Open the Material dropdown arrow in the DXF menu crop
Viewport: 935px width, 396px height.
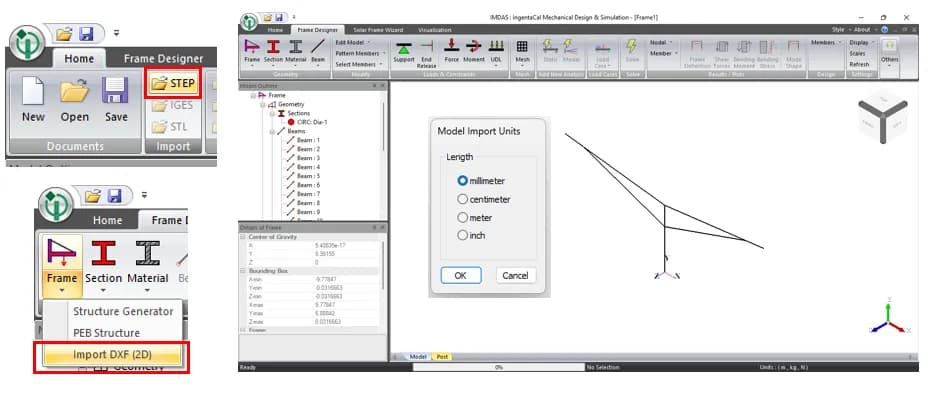pos(147,291)
